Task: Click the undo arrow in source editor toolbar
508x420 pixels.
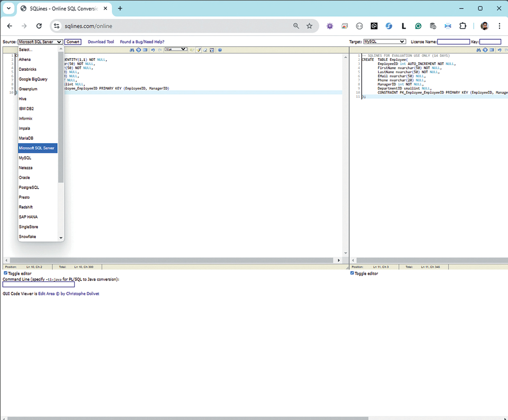Action: [x=153, y=50]
